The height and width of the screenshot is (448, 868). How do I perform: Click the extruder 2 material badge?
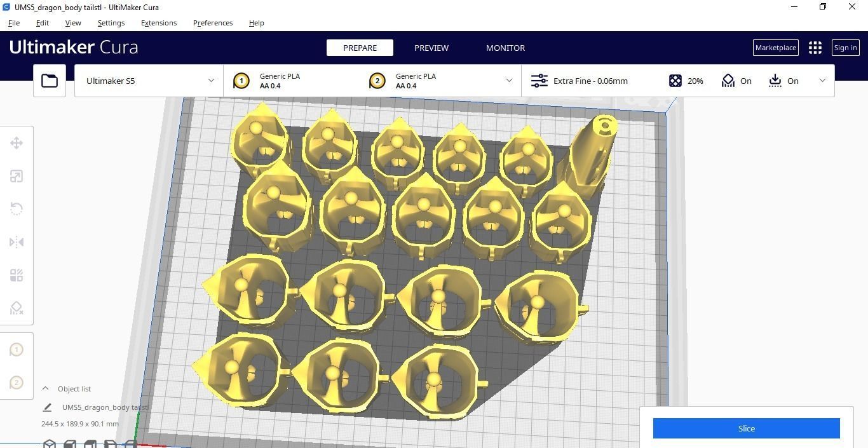pyautogui.click(x=377, y=81)
